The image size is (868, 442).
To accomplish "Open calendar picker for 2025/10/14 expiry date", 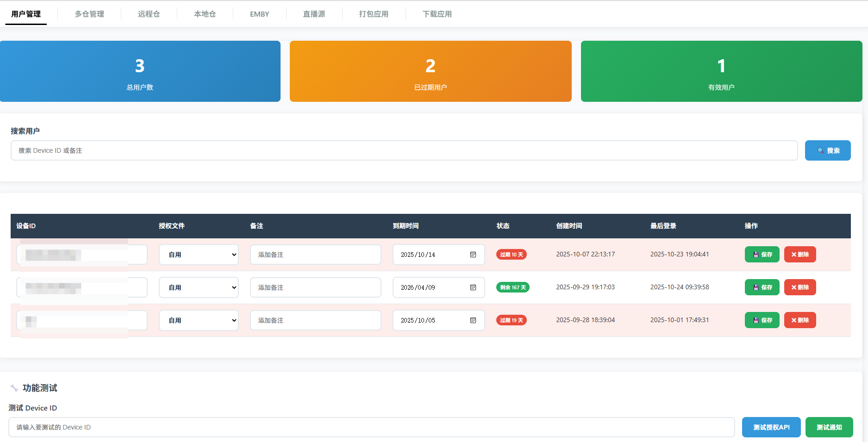I will click(473, 255).
